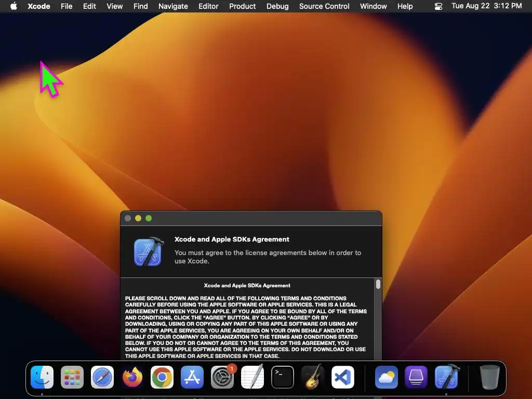Click the 'PLEASE SCROLL DOWN AND READ' paragraph

[246, 327]
